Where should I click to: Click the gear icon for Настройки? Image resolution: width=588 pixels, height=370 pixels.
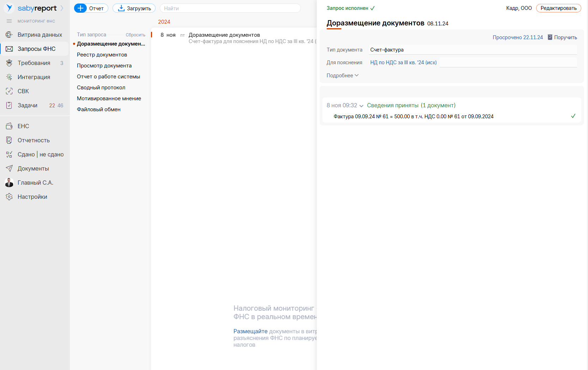coord(9,197)
